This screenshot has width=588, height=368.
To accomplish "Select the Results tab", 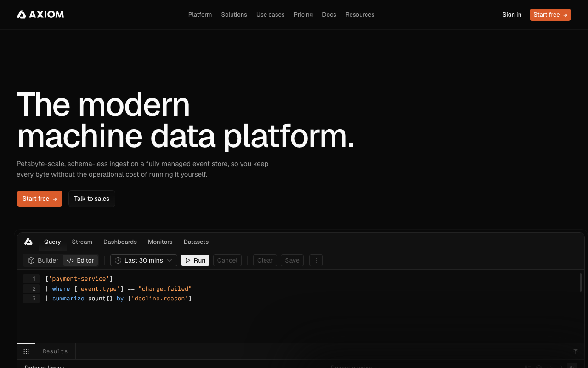I will coord(55,351).
